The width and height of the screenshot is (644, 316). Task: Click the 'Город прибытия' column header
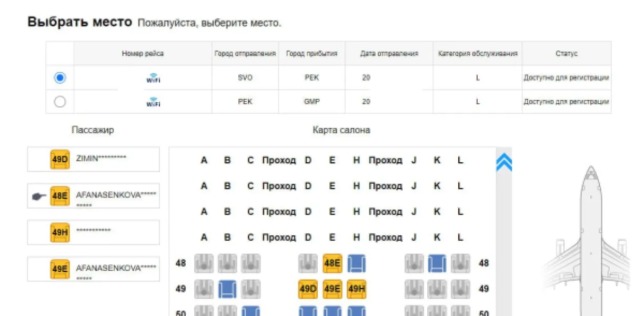point(311,54)
